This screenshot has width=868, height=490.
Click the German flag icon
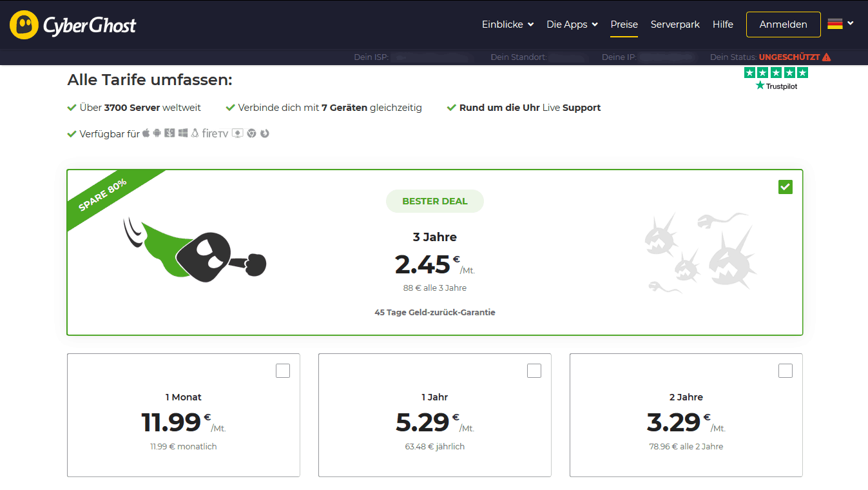(x=835, y=24)
